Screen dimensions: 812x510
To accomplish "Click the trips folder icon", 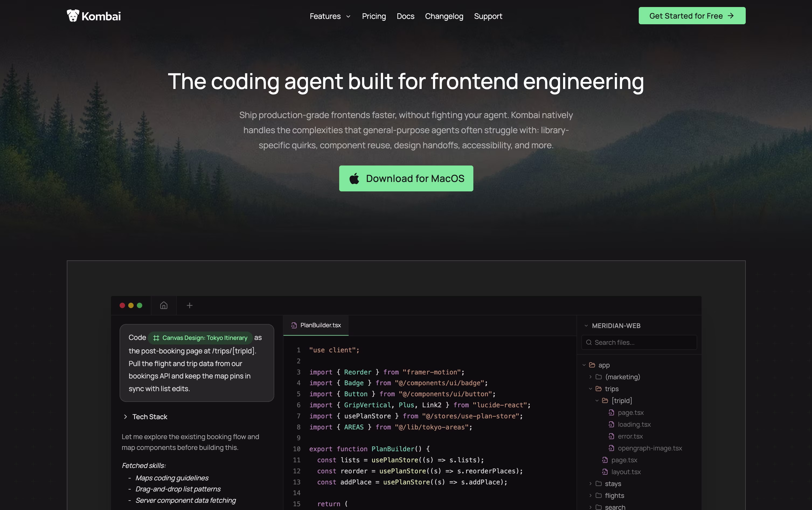I will pos(599,389).
